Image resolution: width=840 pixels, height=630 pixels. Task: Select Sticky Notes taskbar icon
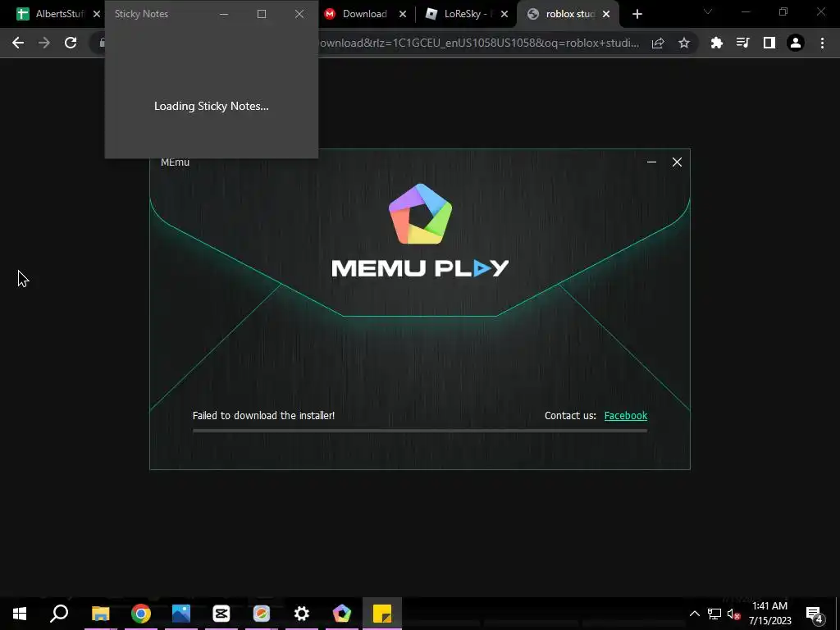382,614
